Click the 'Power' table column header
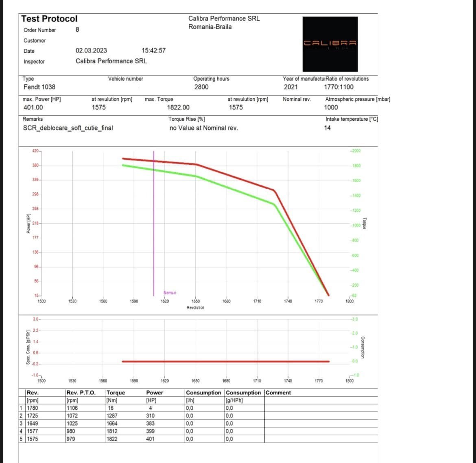476x463 pixels. [x=155, y=393]
